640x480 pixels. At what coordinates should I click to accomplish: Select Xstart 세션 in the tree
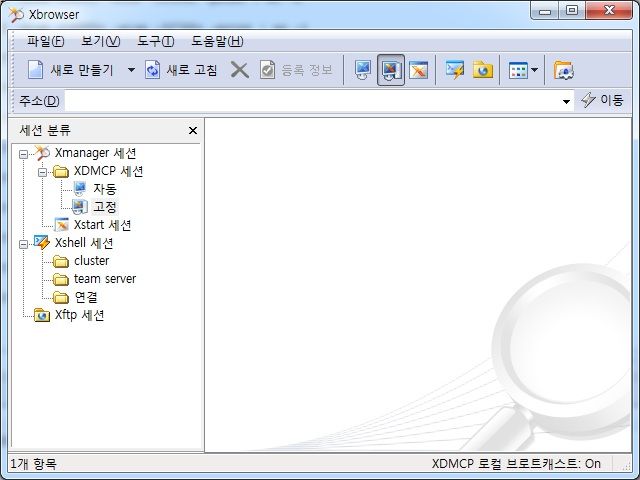102,225
